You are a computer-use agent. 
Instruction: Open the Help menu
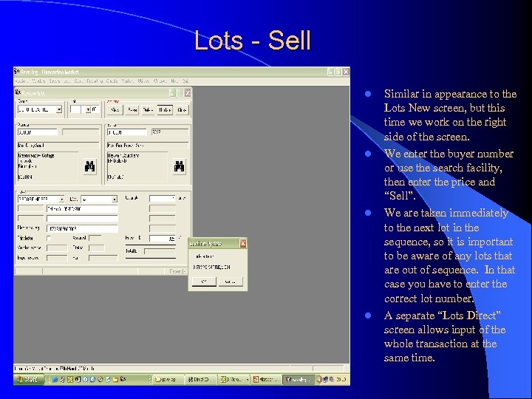pos(174,81)
